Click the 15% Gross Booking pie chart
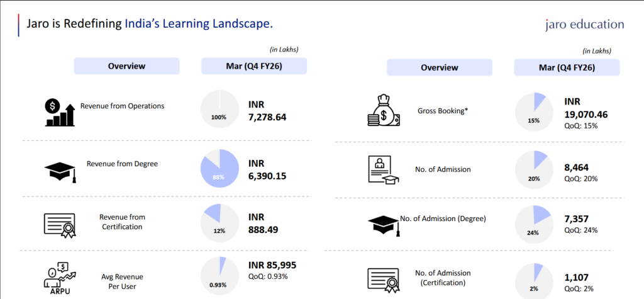This screenshot has width=644, height=299. (x=534, y=111)
